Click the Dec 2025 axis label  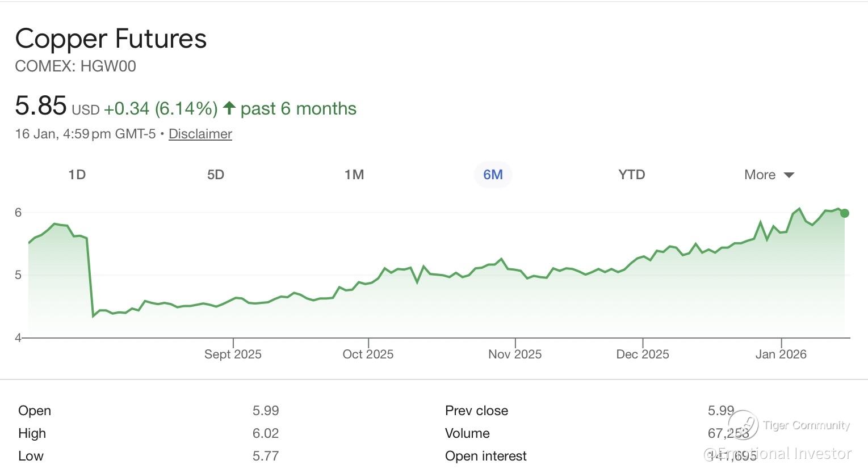click(x=643, y=354)
